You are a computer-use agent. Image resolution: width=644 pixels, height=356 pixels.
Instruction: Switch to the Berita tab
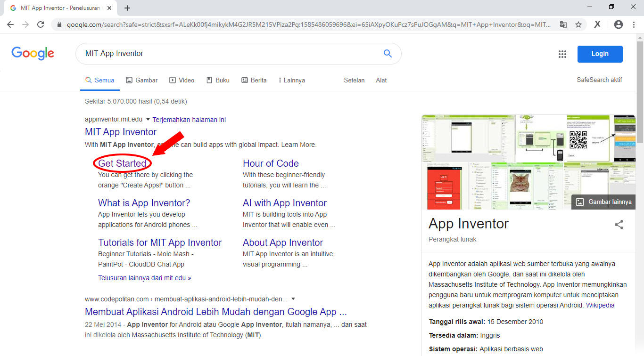(254, 81)
